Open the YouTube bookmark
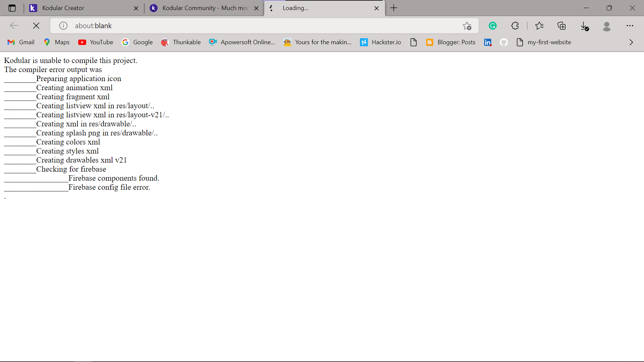This screenshot has width=644, height=362. [x=96, y=42]
